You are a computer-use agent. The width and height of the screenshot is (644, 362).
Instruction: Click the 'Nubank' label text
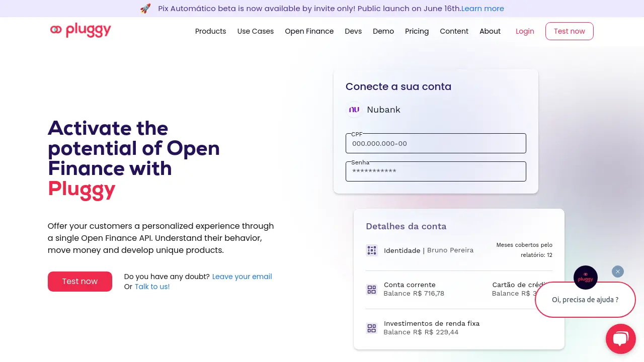384,110
